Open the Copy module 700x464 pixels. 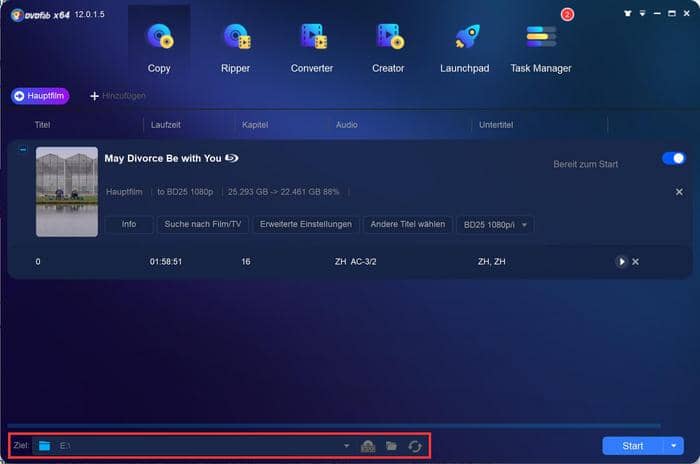coord(159,49)
